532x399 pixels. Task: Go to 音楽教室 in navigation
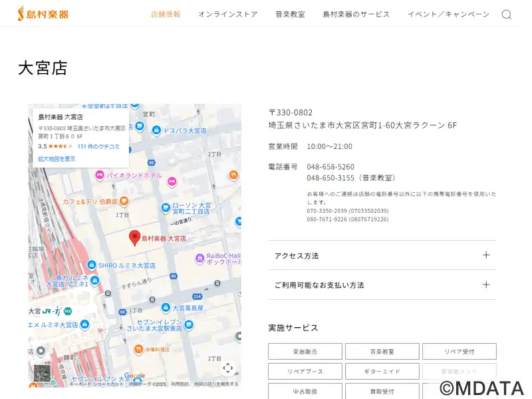click(290, 15)
